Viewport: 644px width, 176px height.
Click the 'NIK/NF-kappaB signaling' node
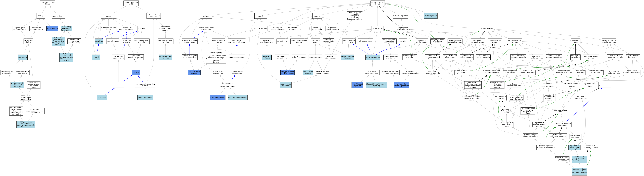[357, 85]
